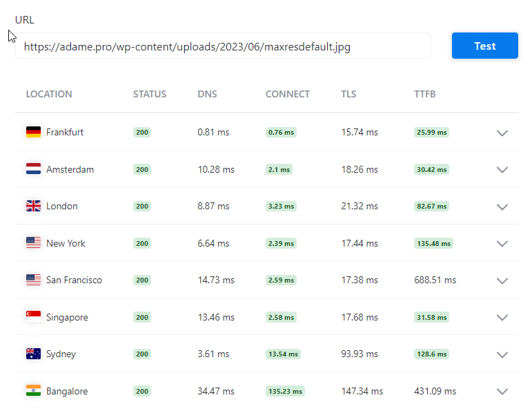Click the LOCATION column header
532x420 pixels.
(49, 94)
